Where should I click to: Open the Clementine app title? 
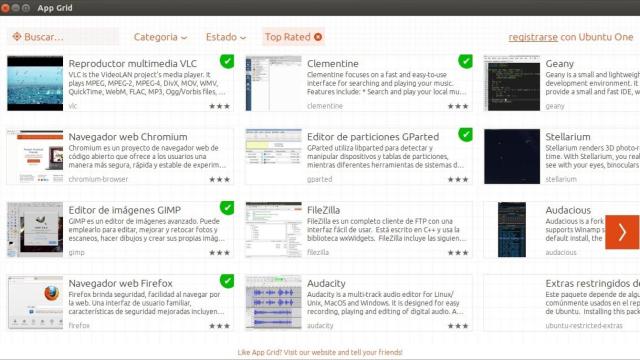[333, 64]
